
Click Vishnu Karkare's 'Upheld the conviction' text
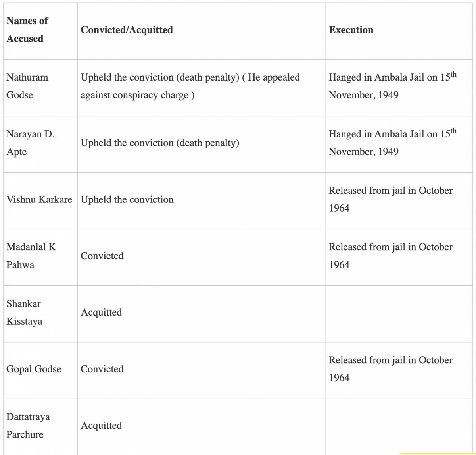pyautogui.click(x=127, y=199)
